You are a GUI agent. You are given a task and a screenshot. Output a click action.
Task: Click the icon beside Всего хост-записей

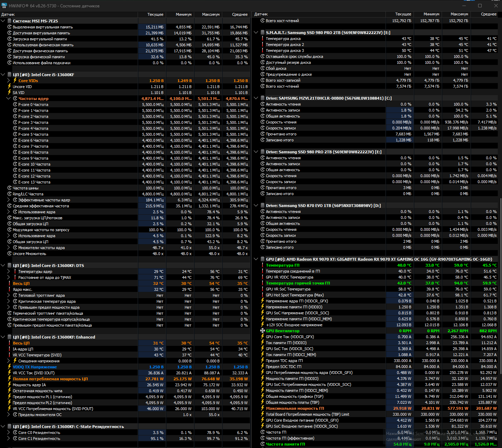pos(263,80)
